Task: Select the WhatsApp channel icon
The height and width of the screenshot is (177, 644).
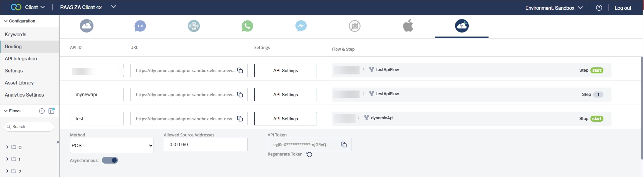Action: pos(247,26)
